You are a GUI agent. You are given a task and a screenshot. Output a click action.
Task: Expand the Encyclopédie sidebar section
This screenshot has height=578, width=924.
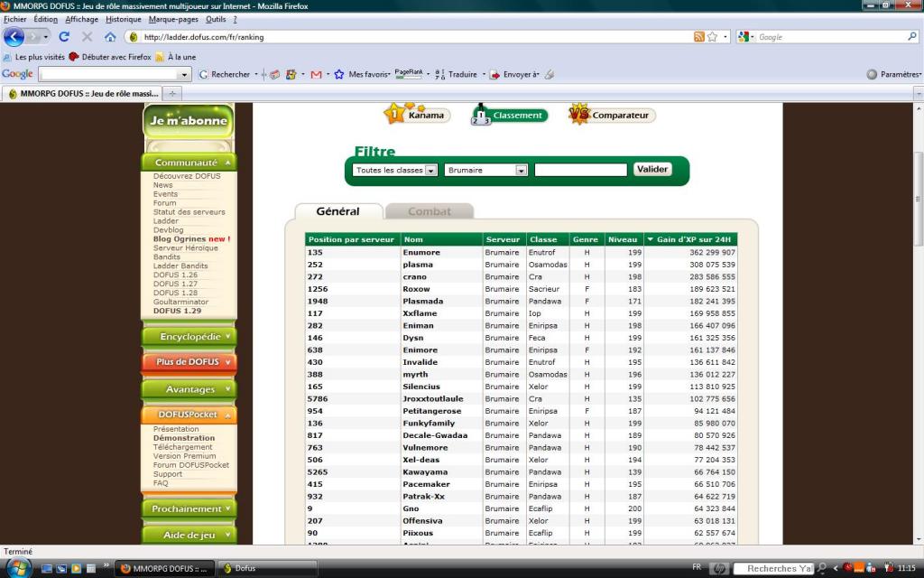pos(189,336)
